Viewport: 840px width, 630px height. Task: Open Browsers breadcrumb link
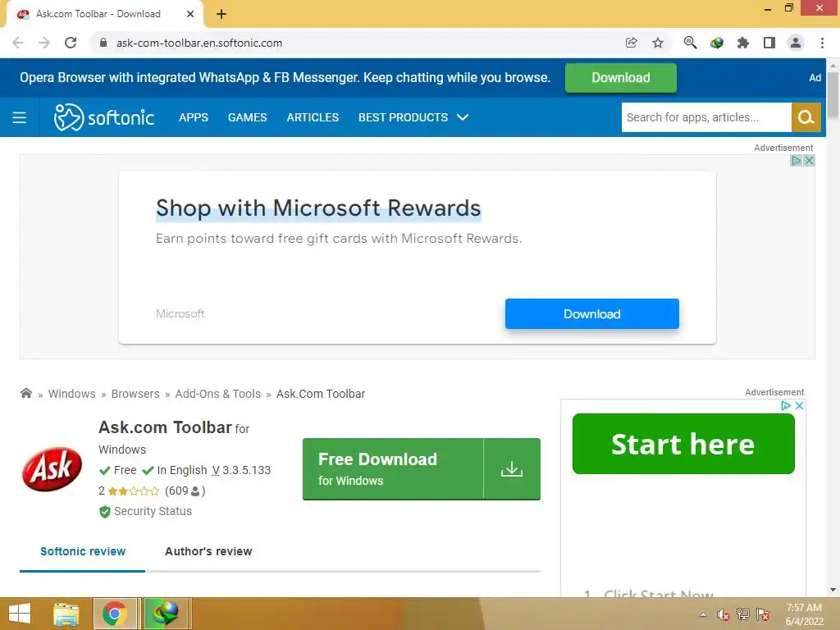click(x=135, y=394)
